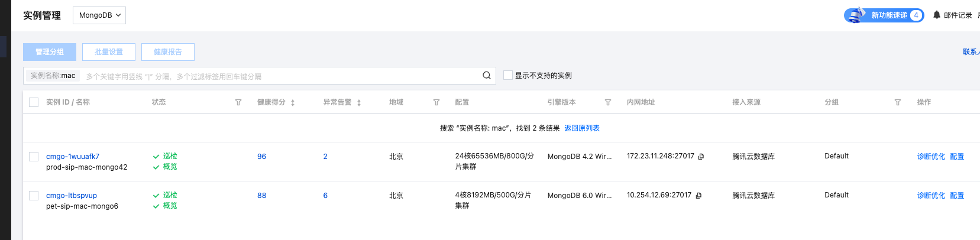This screenshot has height=240, width=980.
Task: Open the 新功能速递 button
Action: tap(884, 15)
